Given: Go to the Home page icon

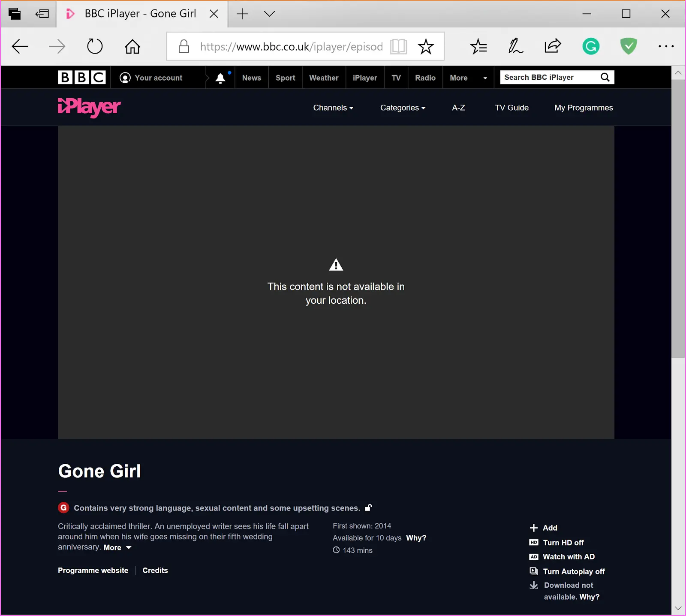Looking at the screenshot, I should tap(132, 46).
